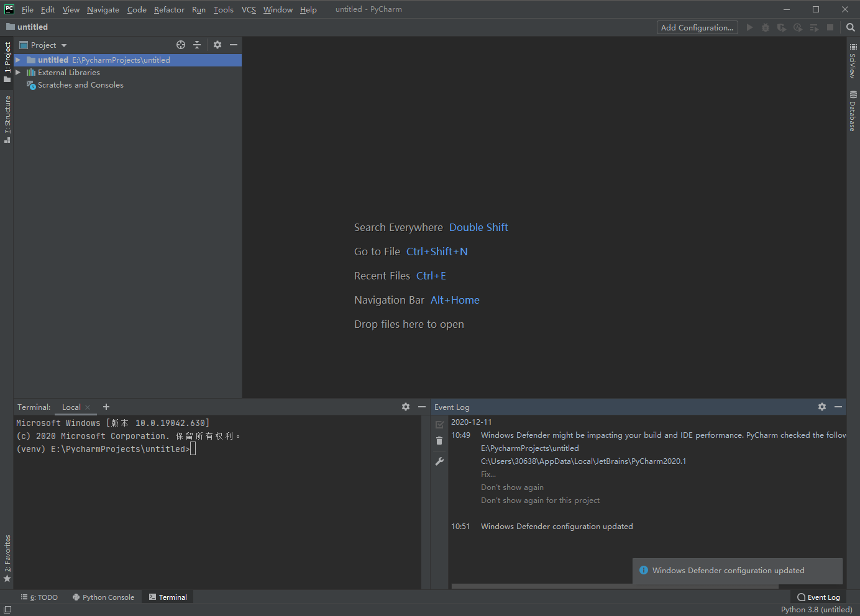
Task: Open the Tools menu
Action: point(224,9)
